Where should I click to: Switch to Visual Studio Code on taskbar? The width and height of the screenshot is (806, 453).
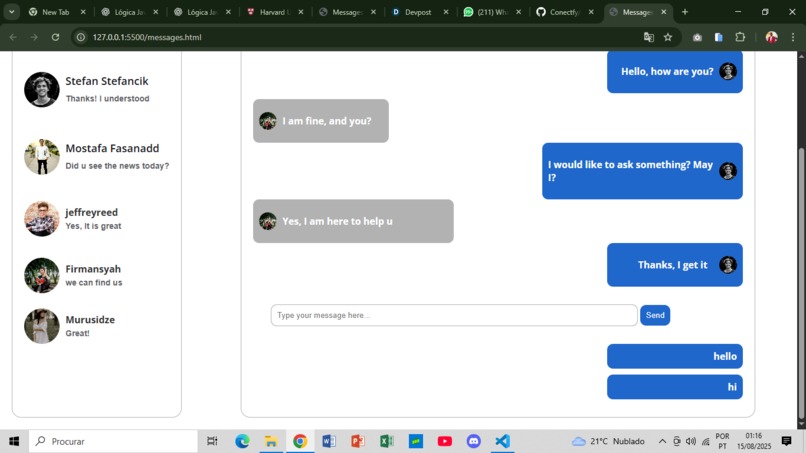[502, 441]
